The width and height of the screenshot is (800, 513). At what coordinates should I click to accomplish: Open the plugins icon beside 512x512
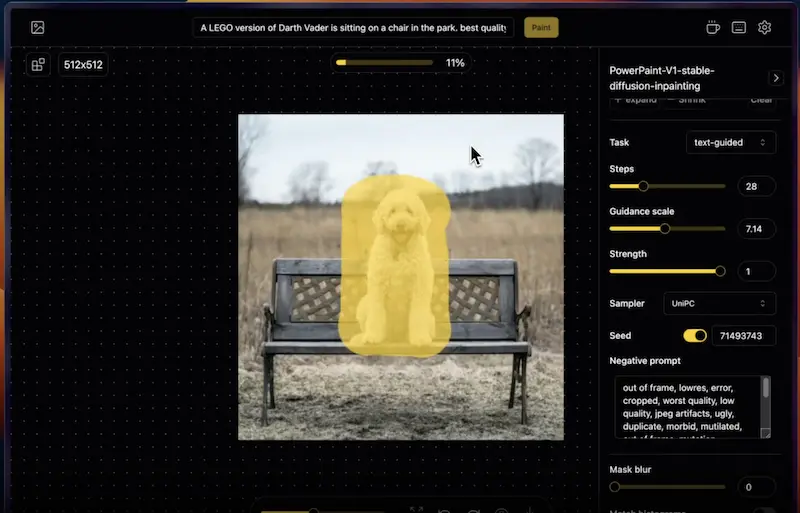(x=38, y=65)
